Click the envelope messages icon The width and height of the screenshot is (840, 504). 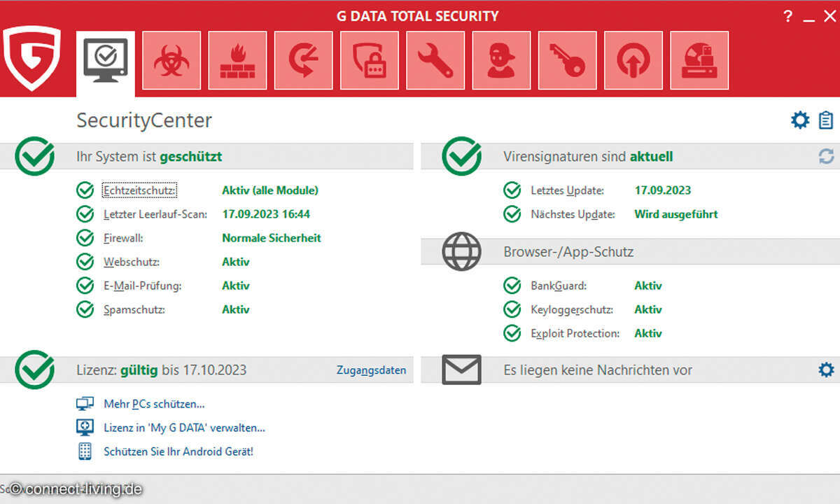point(461,370)
